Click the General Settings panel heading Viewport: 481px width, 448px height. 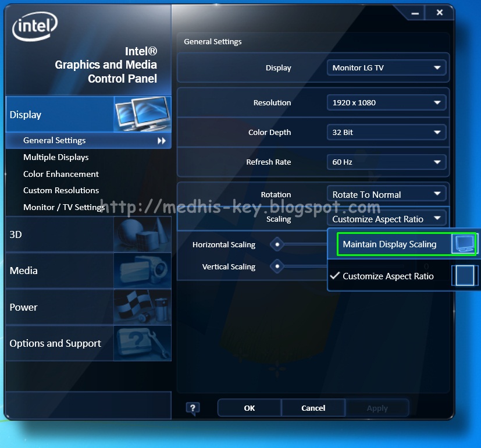tap(213, 42)
